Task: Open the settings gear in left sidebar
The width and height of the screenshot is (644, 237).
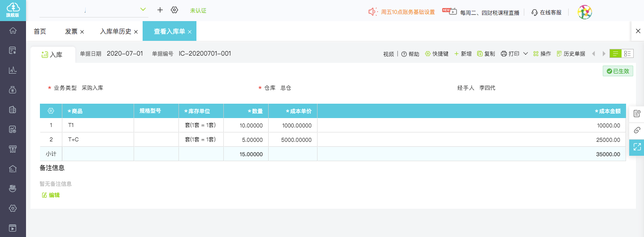Action: 13,208
